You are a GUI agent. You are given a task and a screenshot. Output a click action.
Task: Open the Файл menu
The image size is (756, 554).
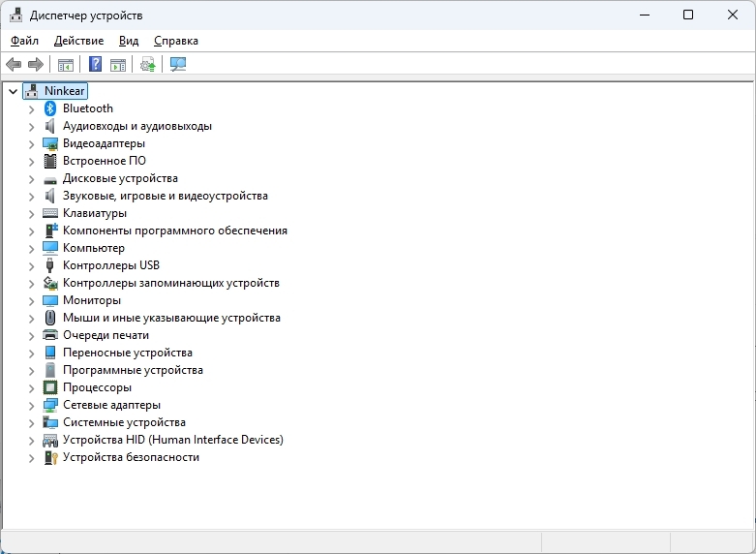[24, 41]
